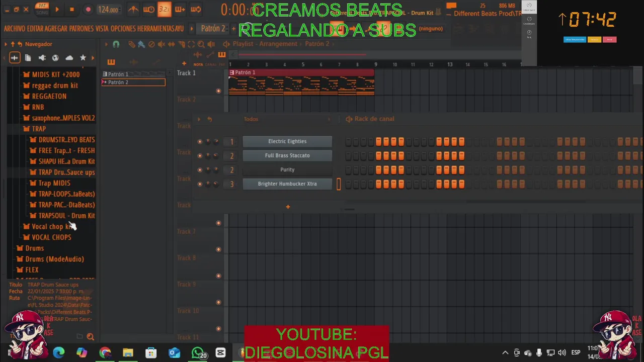Arm the record button
The height and width of the screenshot is (362, 644).
[x=88, y=10]
